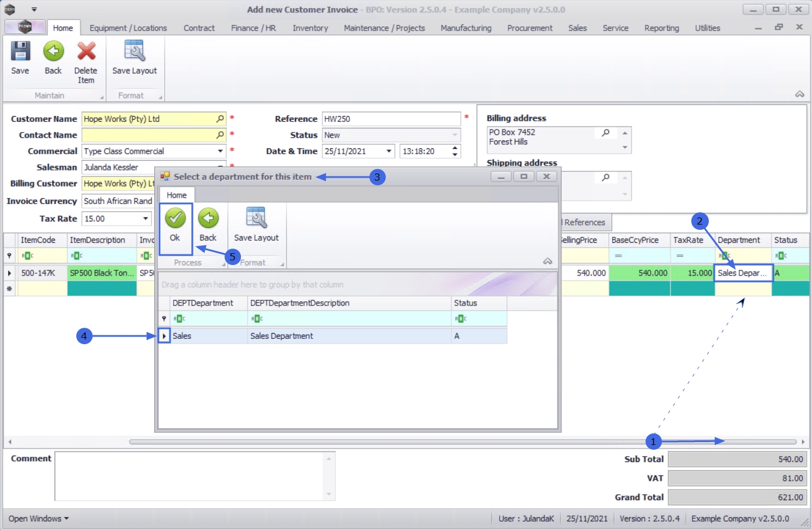
Task: Click the dialog's Back arrow icon
Action: 208,218
